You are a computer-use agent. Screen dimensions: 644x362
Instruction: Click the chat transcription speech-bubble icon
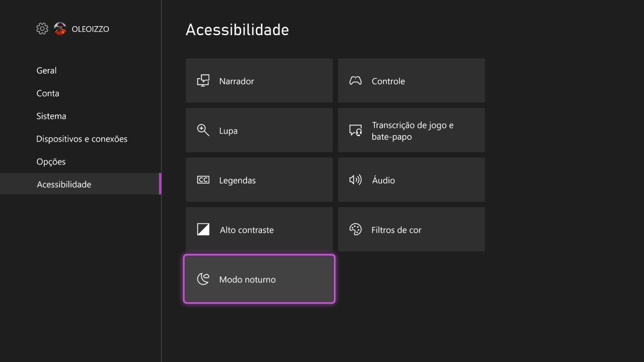point(355,130)
